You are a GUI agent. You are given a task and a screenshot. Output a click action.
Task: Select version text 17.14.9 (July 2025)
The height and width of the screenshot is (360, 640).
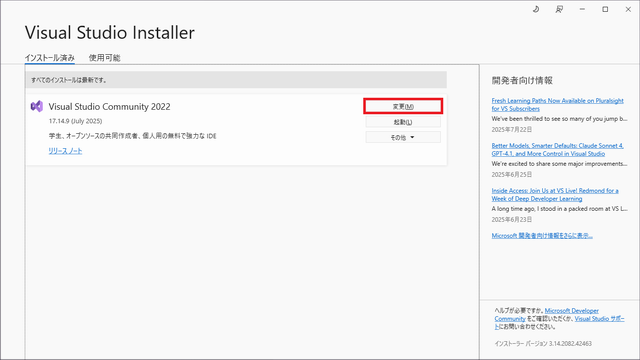(x=76, y=121)
